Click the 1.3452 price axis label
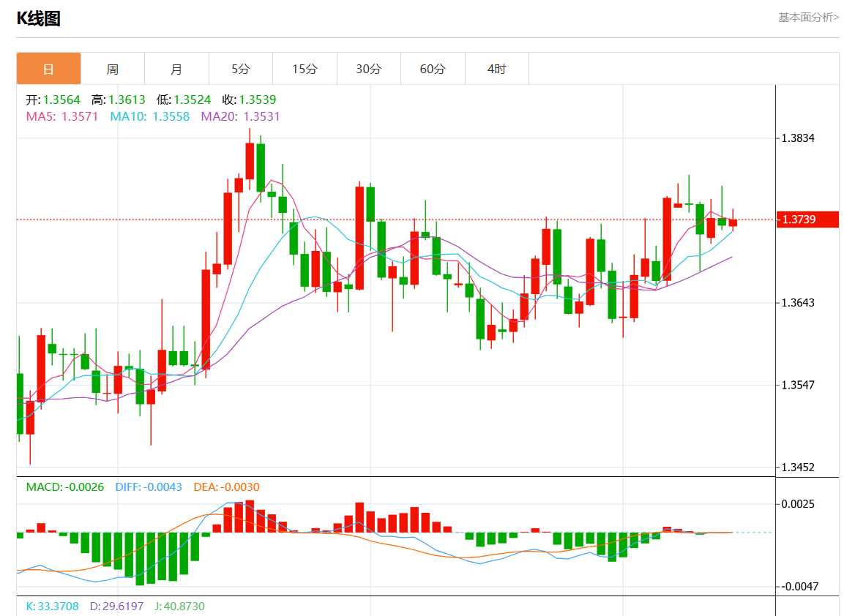The image size is (855, 616). click(x=798, y=467)
